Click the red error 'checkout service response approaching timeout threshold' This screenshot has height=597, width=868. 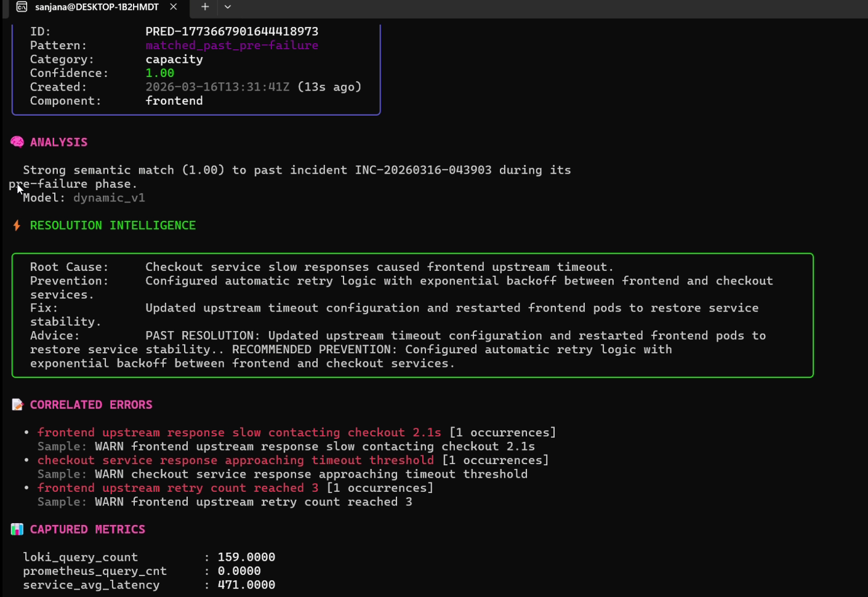pos(235,460)
